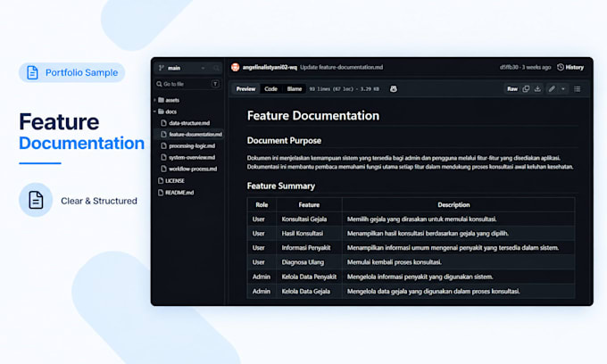The height and width of the screenshot is (364, 607).
Task: Click the Feature Summary heading
Action: pyautogui.click(x=281, y=186)
